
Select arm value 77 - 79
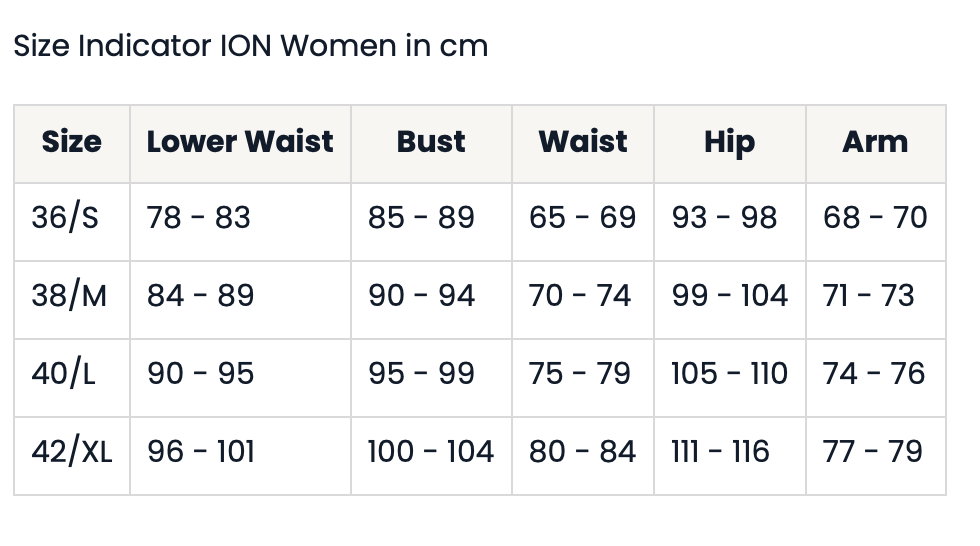873,451
